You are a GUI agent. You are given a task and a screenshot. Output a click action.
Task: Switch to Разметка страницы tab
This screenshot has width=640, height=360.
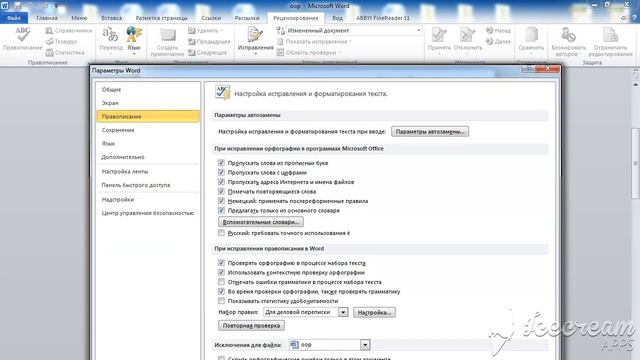pos(162,18)
